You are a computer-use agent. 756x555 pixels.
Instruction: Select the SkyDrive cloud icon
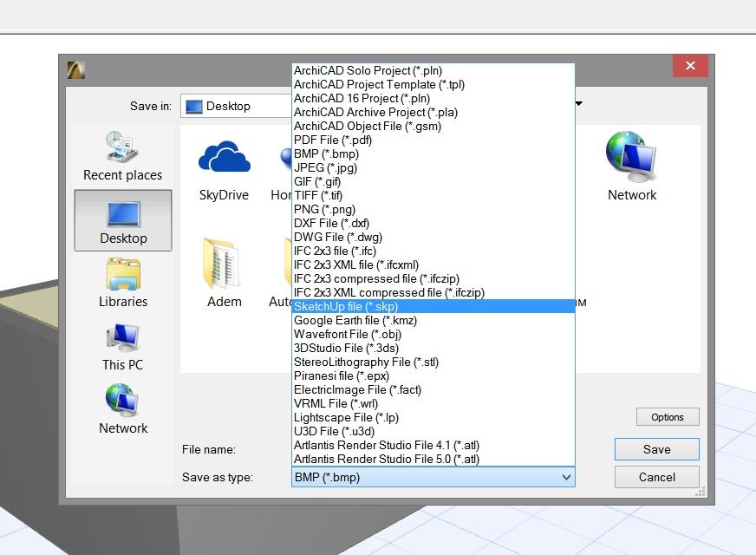pyautogui.click(x=225, y=170)
